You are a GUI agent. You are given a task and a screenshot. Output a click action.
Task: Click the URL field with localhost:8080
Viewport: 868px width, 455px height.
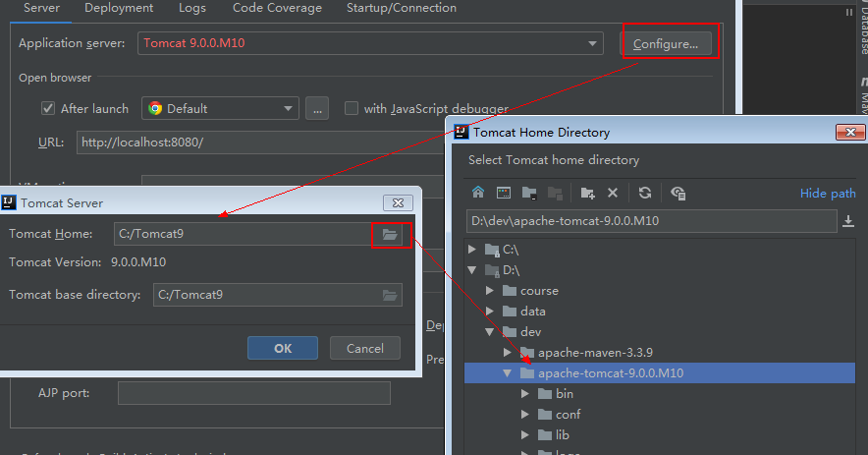point(260,142)
